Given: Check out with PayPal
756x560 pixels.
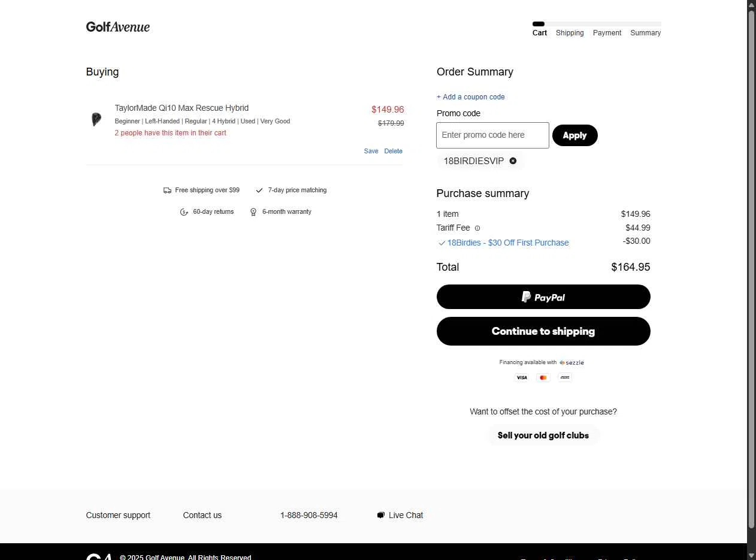Looking at the screenshot, I should coord(543,297).
